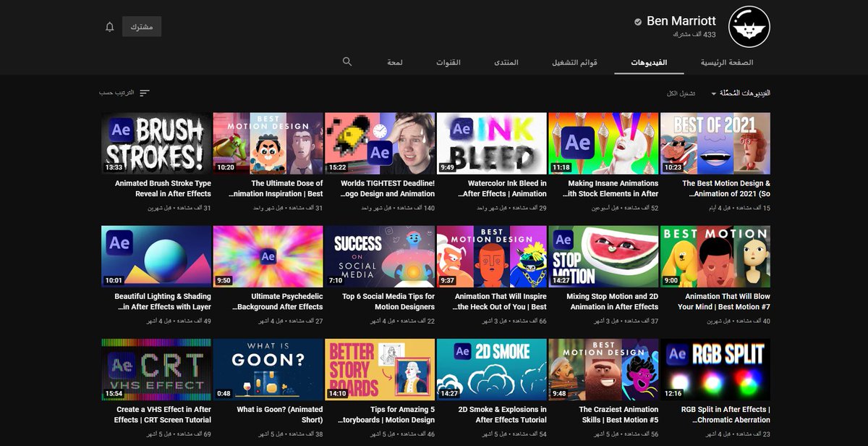Click the 12:16 duration badge
Viewport: 868px width, 446px height.
pyautogui.click(x=673, y=393)
